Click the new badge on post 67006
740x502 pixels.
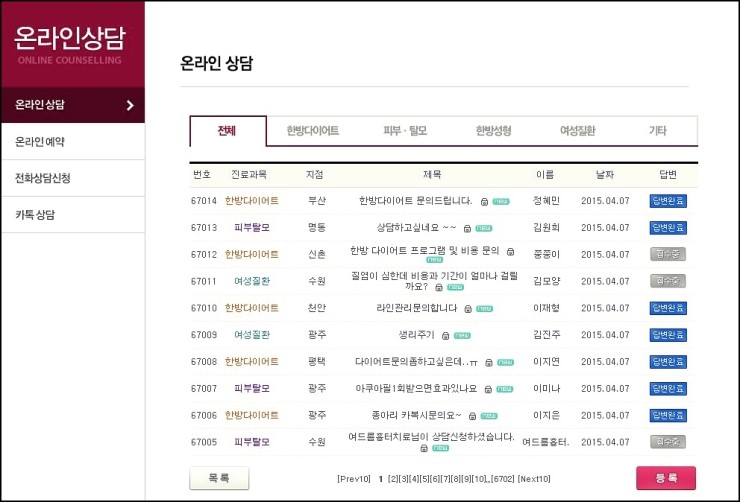click(x=489, y=416)
